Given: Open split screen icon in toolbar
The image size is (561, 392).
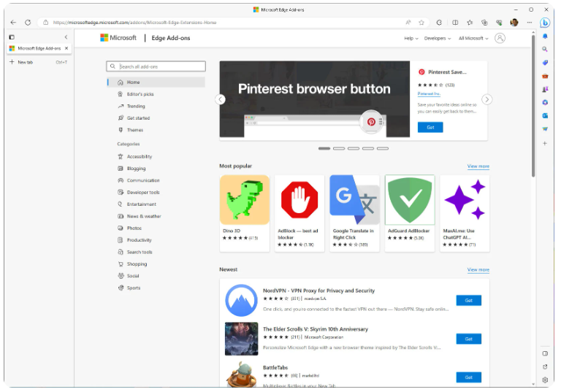Looking at the screenshot, I should [x=455, y=23].
